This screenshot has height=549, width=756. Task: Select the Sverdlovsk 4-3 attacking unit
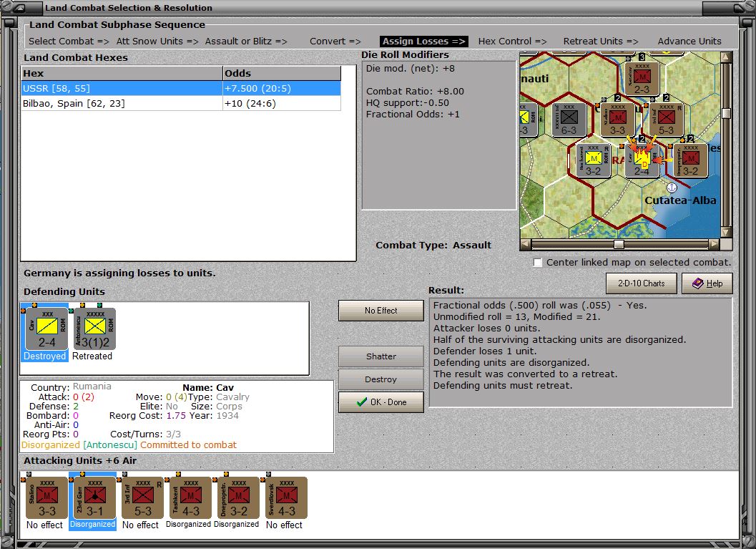tap(286, 498)
